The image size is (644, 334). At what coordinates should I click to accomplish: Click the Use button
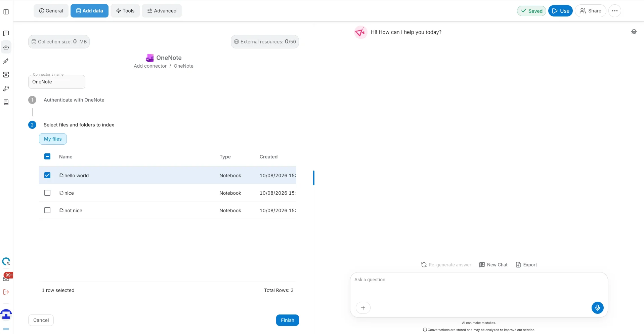560,11
